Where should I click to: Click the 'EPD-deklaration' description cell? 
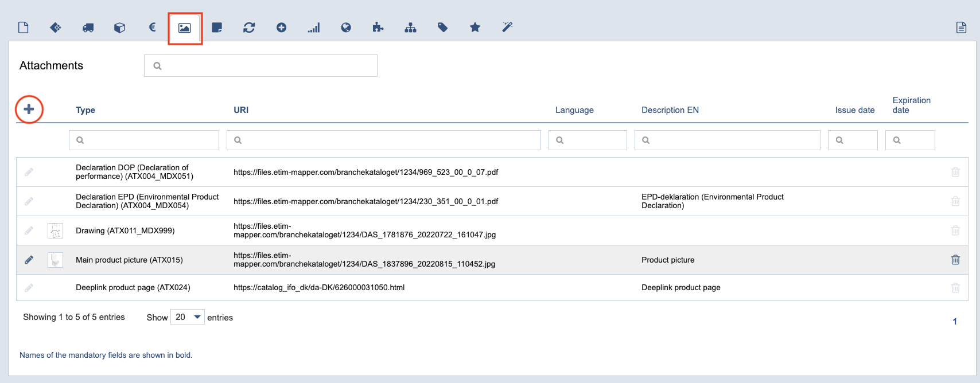click(713, 201)
